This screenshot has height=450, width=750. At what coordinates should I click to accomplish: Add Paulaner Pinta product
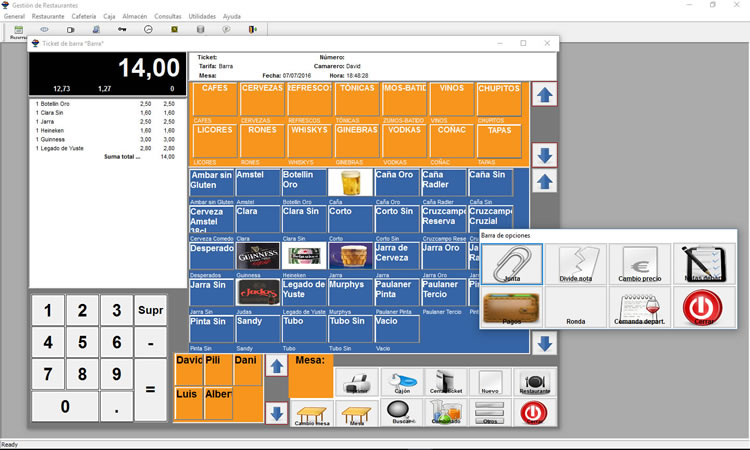click(x=397, y=292)
